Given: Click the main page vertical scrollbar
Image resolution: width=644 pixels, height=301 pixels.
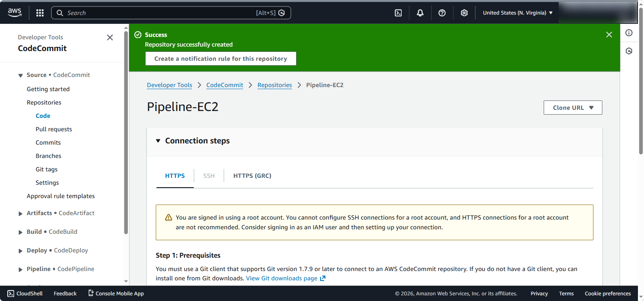Looking at the screenshot, I should pos(641,81).
